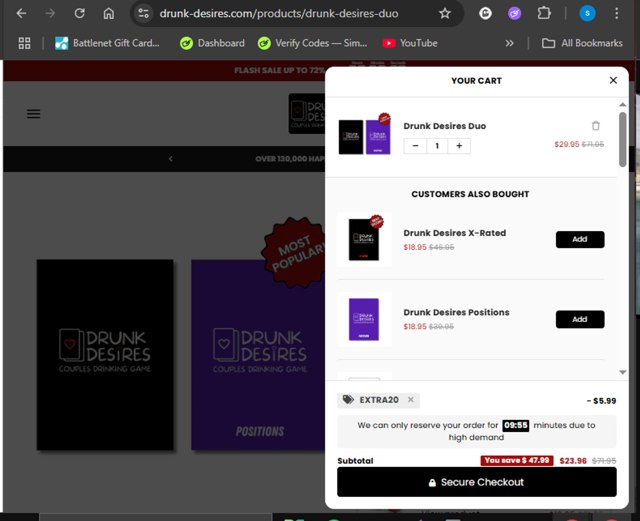Click the 'You save $ 47.99' badge
This screenshot has width=640, height=521.
tap(517, 460)
